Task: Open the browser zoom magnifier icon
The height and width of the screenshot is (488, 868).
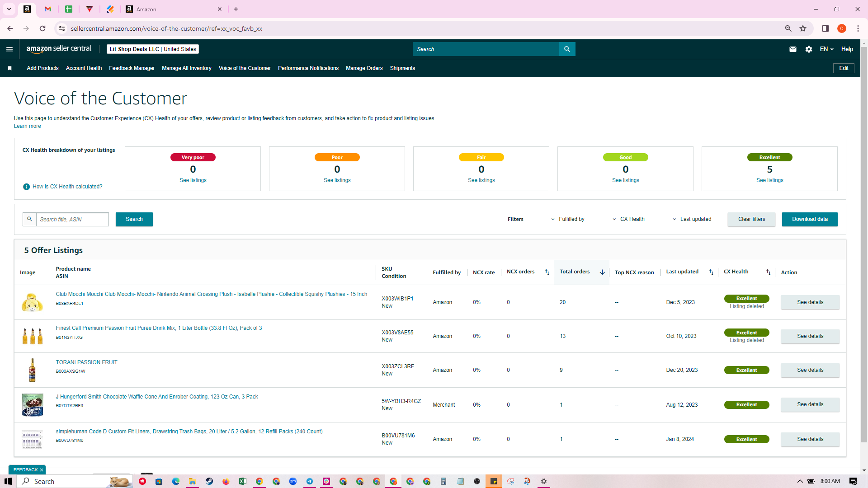Action: tap(788, 28)
